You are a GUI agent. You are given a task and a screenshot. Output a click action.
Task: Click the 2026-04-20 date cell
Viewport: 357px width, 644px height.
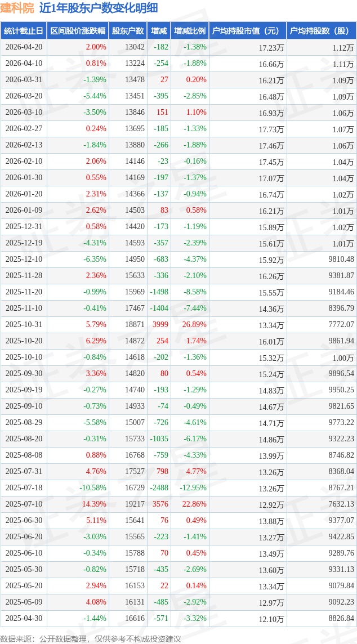[x=24, y=47]
